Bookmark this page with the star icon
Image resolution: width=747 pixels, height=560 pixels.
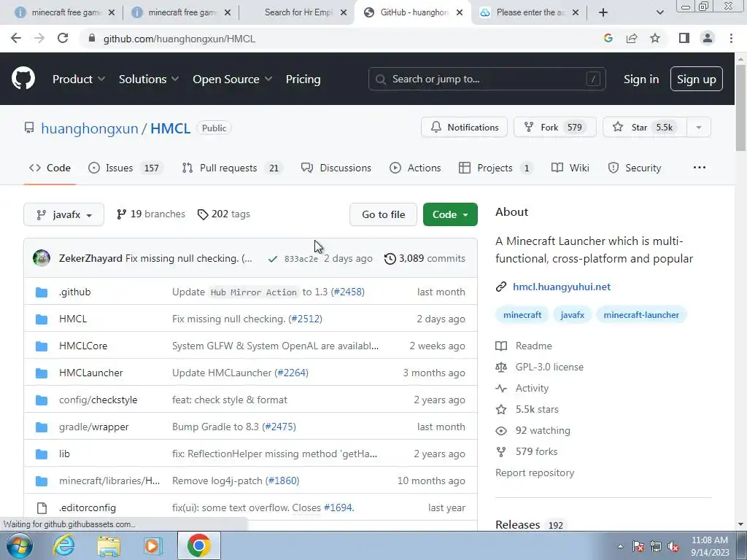655,39
